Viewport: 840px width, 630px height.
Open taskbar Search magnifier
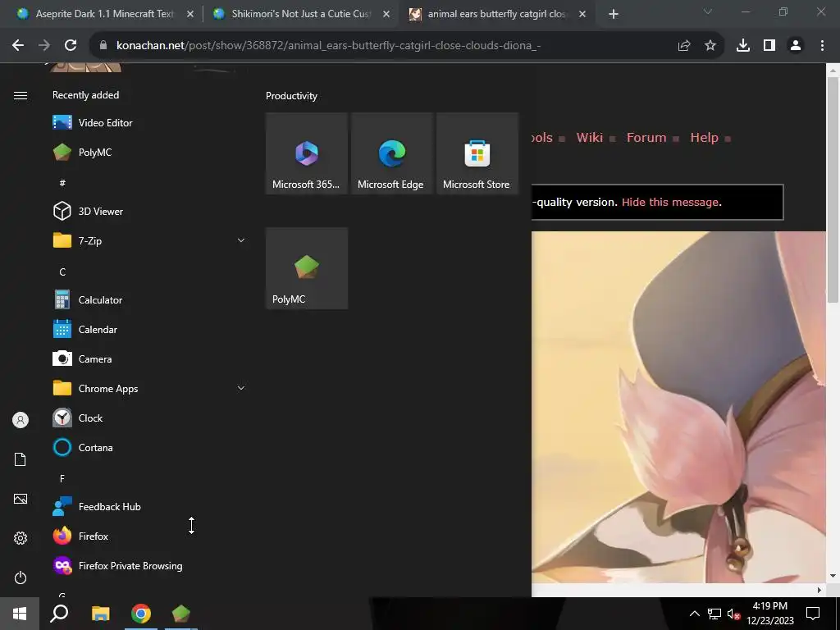[59, 614]
